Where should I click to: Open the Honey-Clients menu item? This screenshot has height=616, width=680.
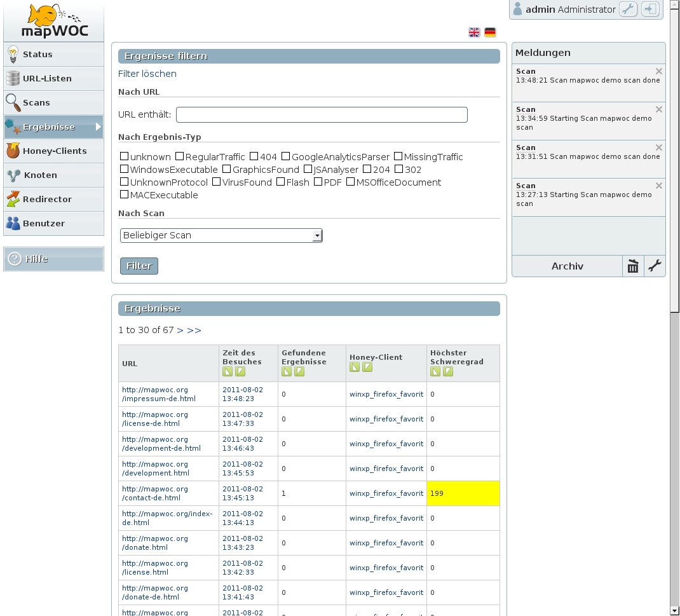(x=54, y=151)
